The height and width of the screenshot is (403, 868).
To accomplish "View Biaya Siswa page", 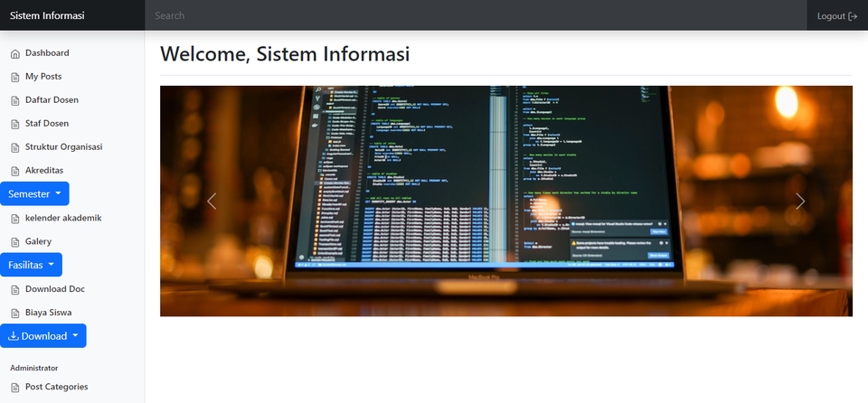I will pyautogui.click(x=48, y=313).
